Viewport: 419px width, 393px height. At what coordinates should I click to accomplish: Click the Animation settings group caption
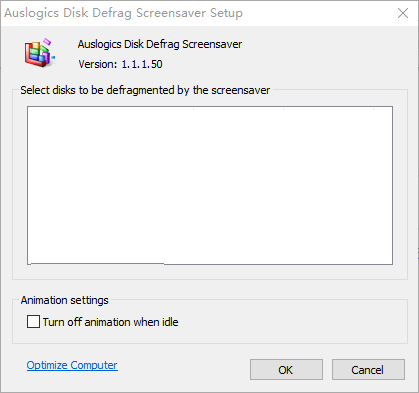(65, 300)
